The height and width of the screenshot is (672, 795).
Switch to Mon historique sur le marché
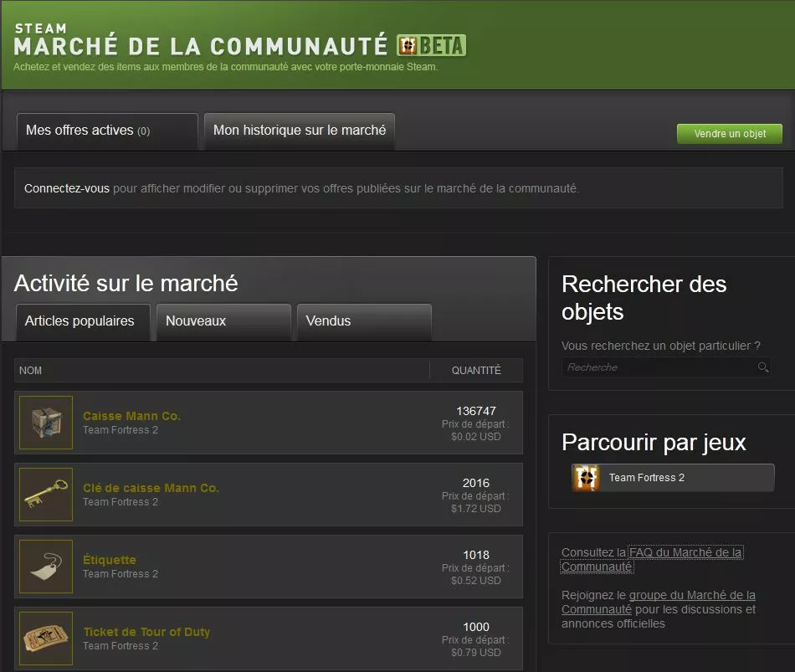[299, 131]
